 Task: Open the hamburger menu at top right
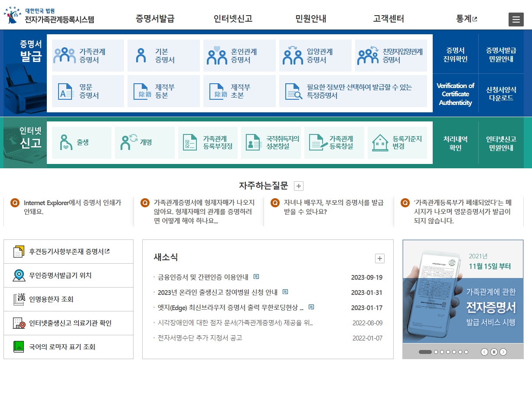516,19
